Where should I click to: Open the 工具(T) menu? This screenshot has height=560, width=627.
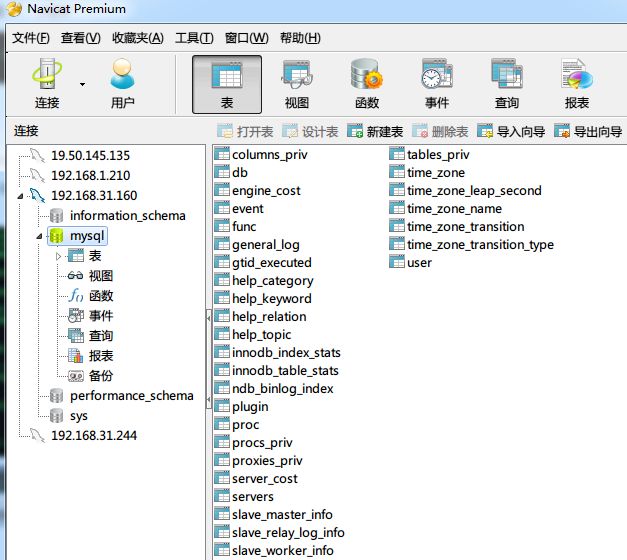(x=194, y=38)
